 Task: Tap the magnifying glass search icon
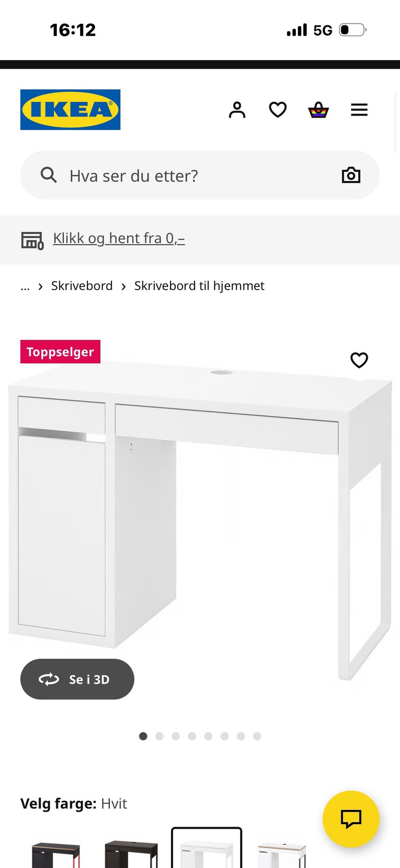point(48,175)
